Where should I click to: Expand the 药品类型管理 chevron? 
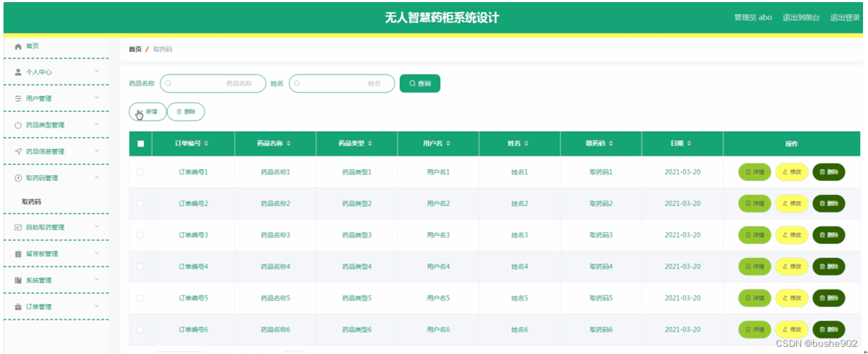[97, 124]
